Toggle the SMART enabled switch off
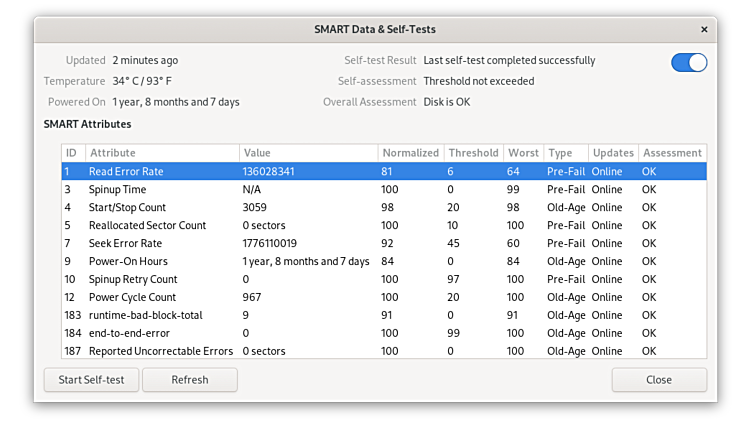 689,62
